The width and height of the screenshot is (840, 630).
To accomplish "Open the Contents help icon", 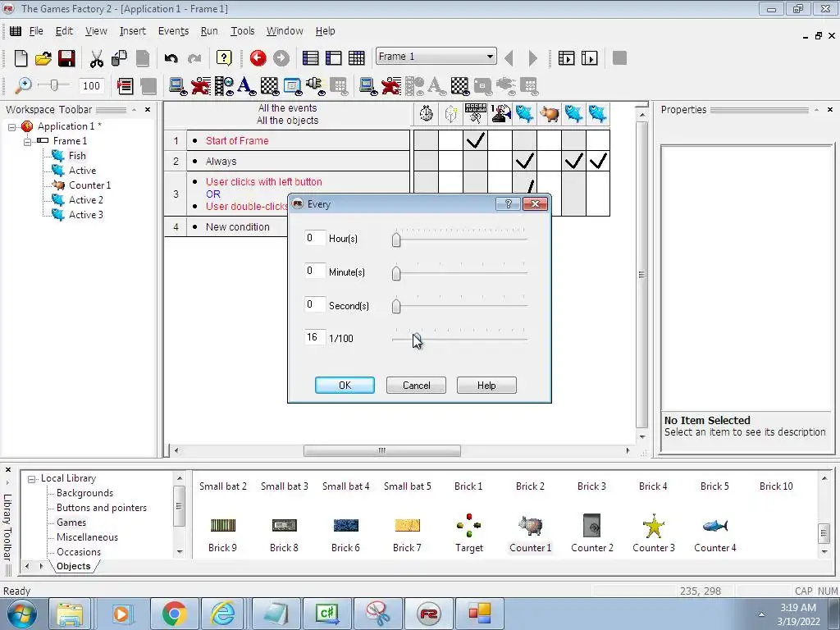I will point(224,58).
